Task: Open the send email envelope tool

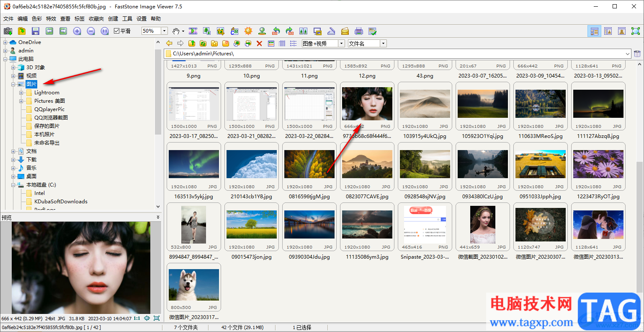Action: click(345, 31)
